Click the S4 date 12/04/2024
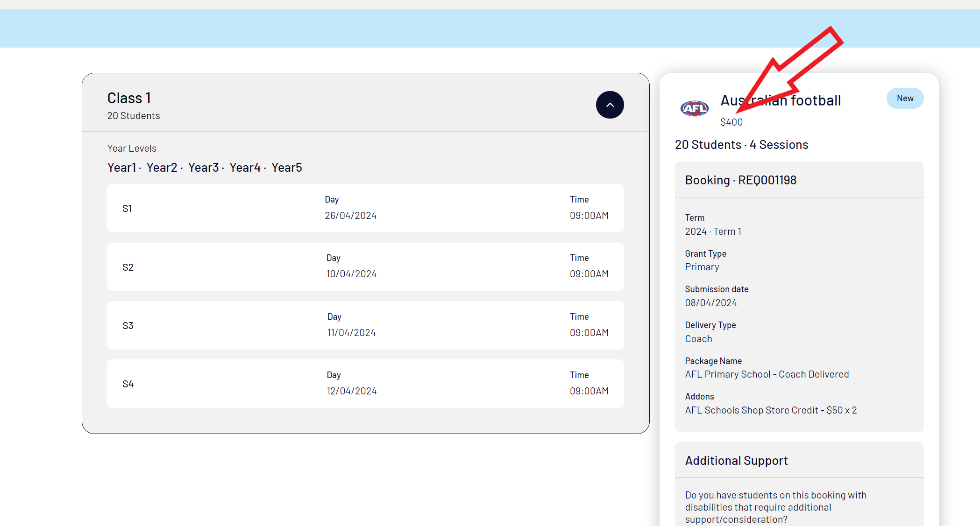 click(x=351, y=391)
